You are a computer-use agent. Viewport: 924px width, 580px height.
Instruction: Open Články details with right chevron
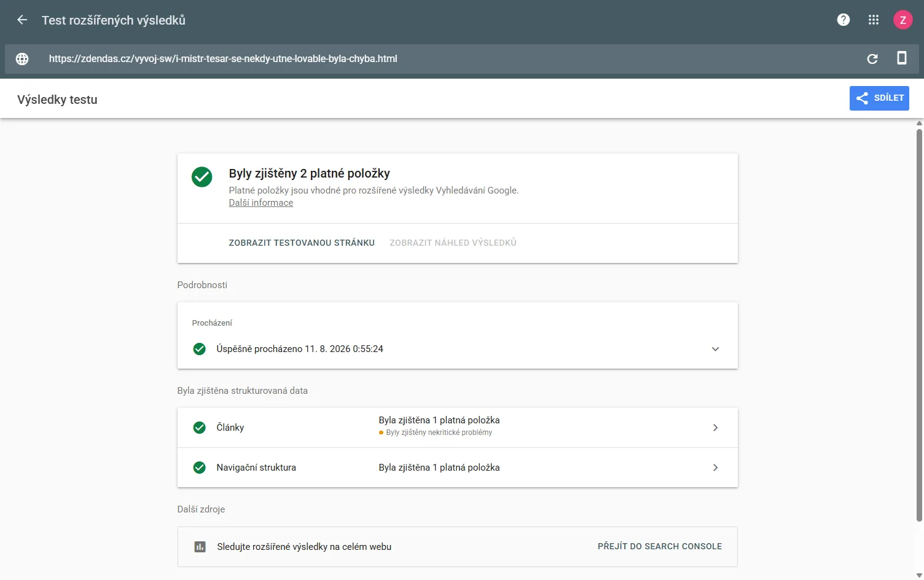[x=715, y=428]
